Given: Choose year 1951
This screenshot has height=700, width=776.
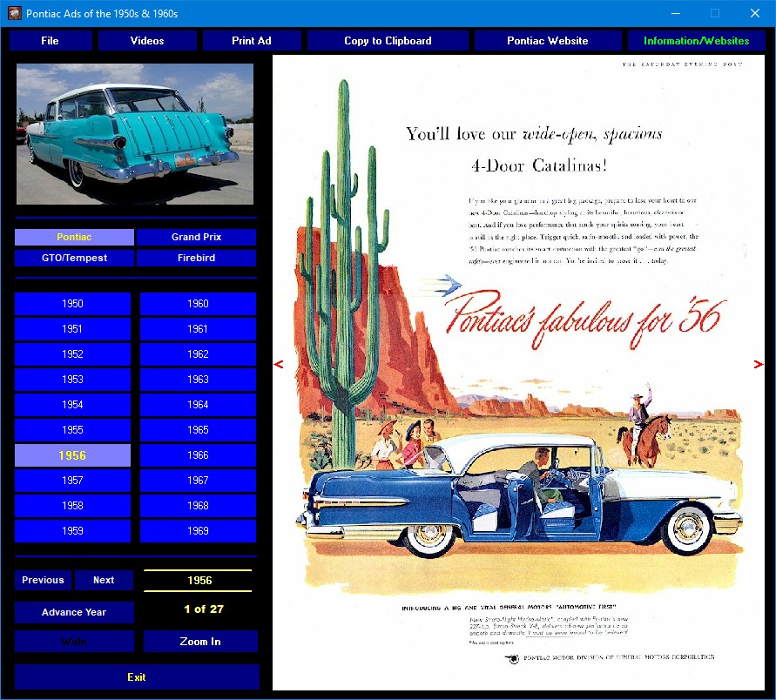Looking at the screenshot, I should [x=73, y=329].
